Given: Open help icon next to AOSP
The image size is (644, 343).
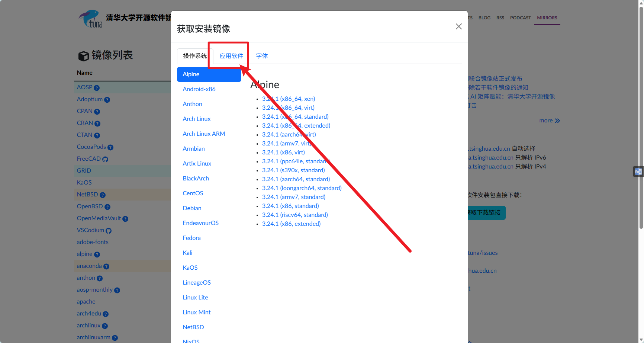Looking at the screenshot, I should [97, 88].
